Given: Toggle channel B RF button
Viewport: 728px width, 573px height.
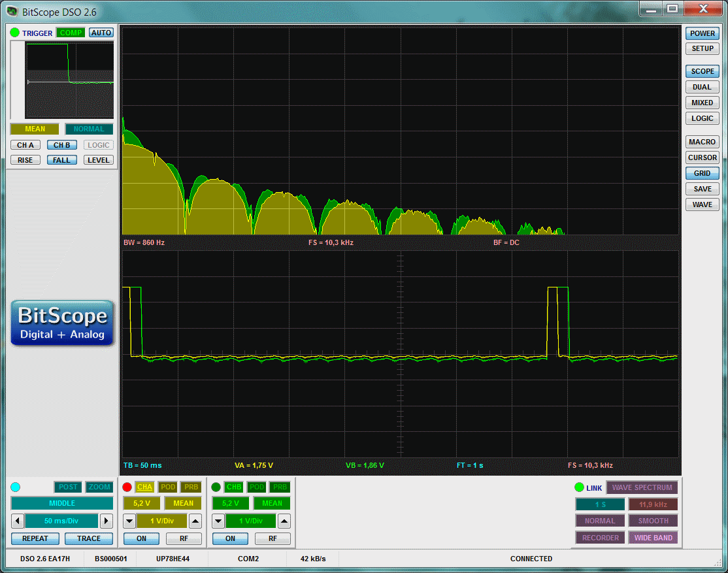Looking at the screenshot, I should tap(273, 538).
